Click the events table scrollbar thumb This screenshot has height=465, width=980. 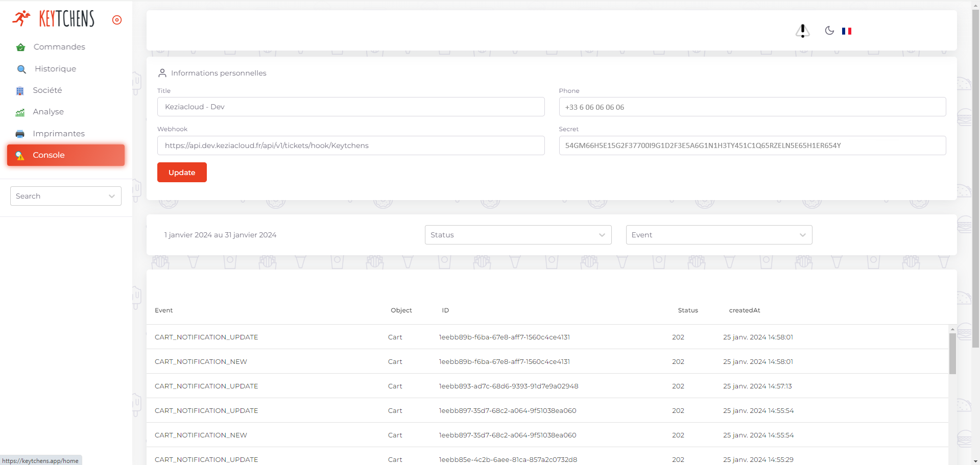point(952,353)
